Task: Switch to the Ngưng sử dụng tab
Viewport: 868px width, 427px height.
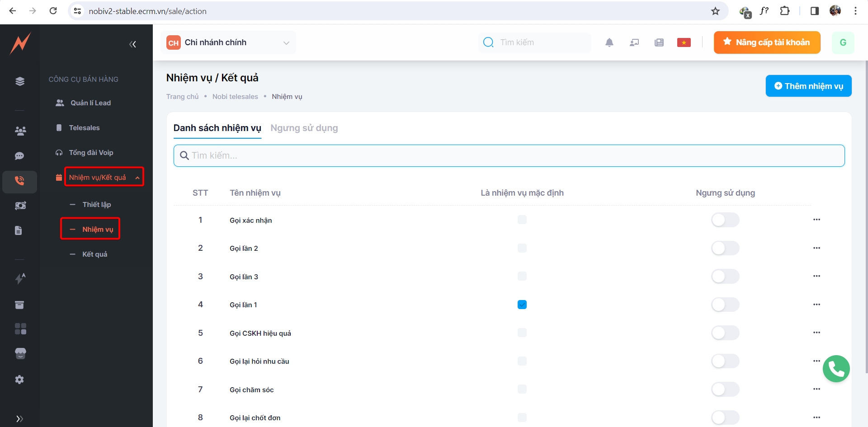Action: (304, 128)
